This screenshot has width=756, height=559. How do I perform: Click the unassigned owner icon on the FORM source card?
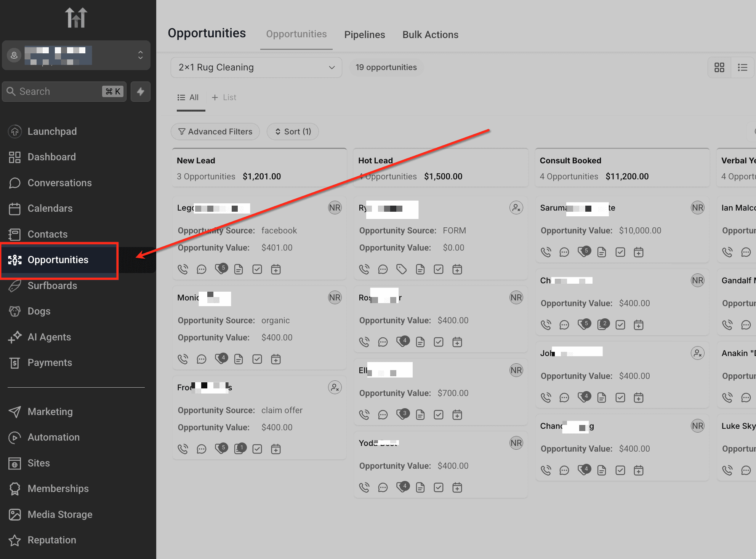coord(516,208)
